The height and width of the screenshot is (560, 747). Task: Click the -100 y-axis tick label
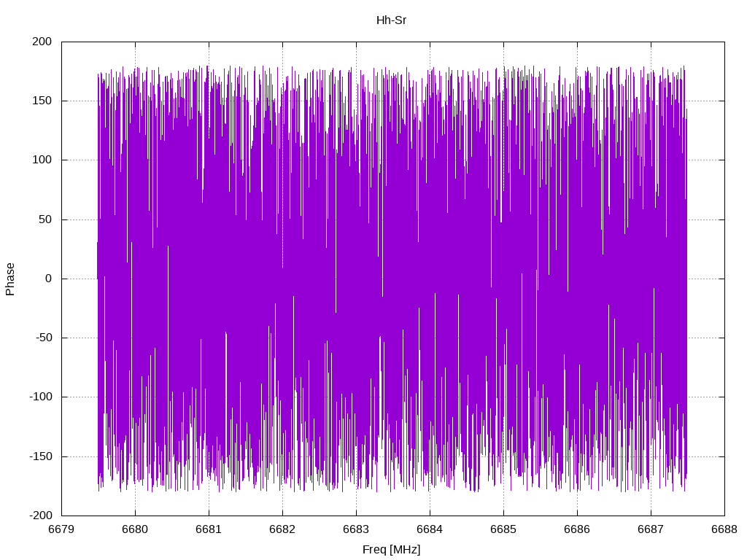41,397
